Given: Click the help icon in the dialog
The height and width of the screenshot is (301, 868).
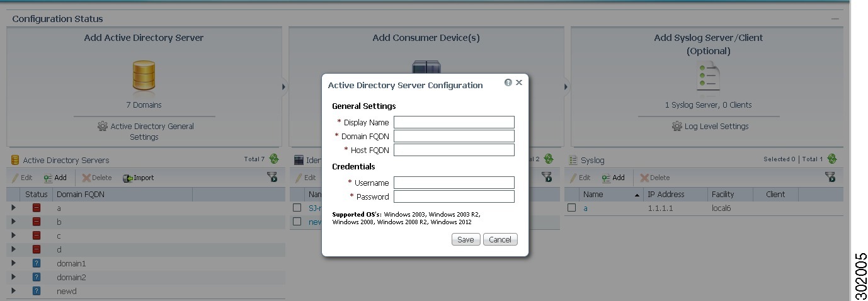Looking at the screenshot, I should (x=508, y=82).
